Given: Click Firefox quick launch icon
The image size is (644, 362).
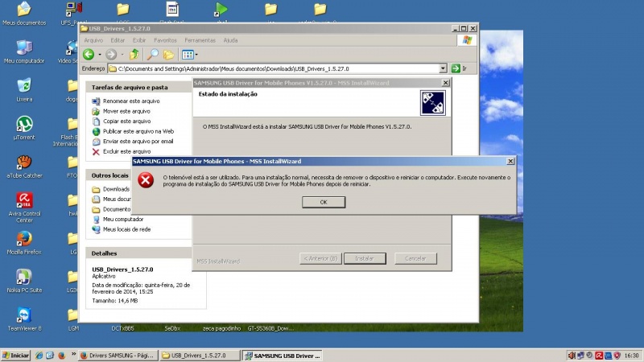Looking at the screenshot, I should tap(62, 356).
